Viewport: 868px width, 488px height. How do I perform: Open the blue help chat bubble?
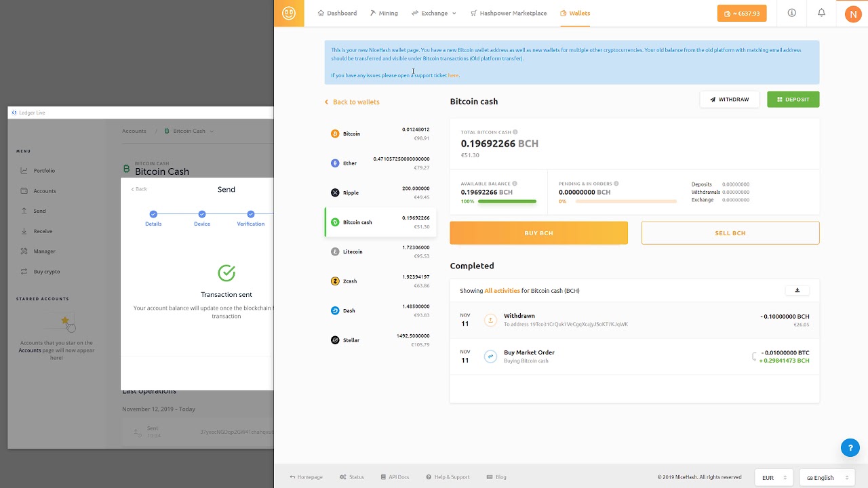point(850,447)
